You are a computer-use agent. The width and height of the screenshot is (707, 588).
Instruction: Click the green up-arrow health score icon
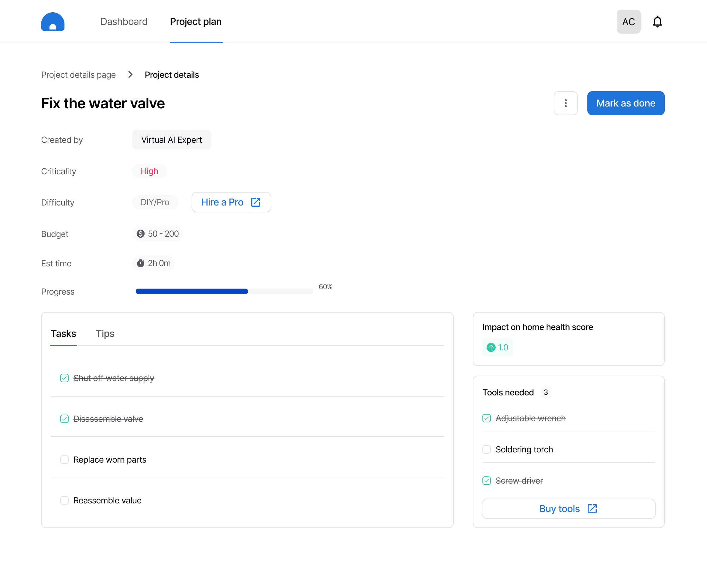point(491,347)
